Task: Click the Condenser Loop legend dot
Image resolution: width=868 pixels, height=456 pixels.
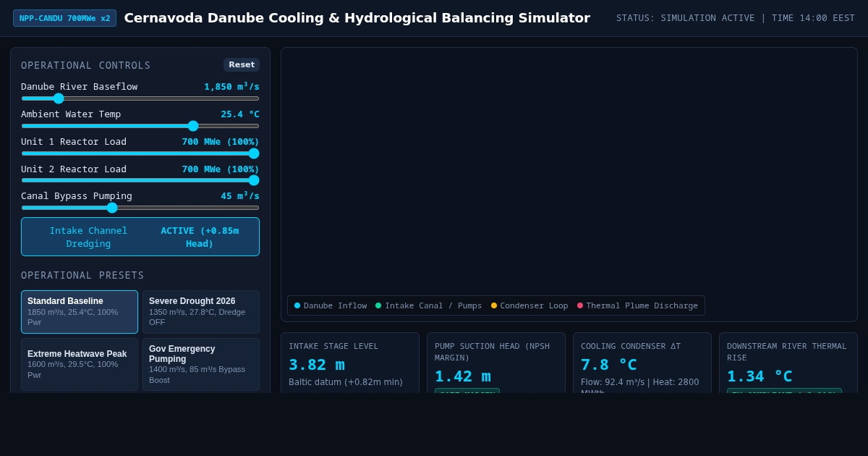Action: point(494,305)
